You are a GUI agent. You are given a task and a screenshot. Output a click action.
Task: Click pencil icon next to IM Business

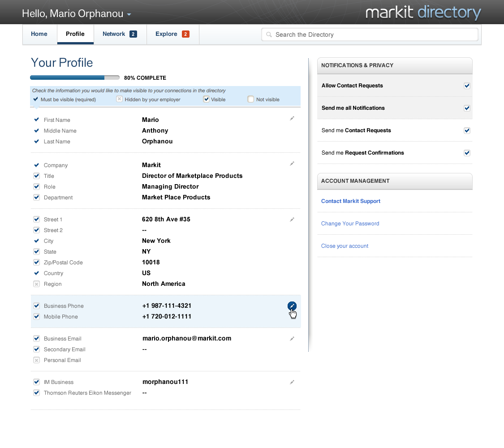coord(292,382)
